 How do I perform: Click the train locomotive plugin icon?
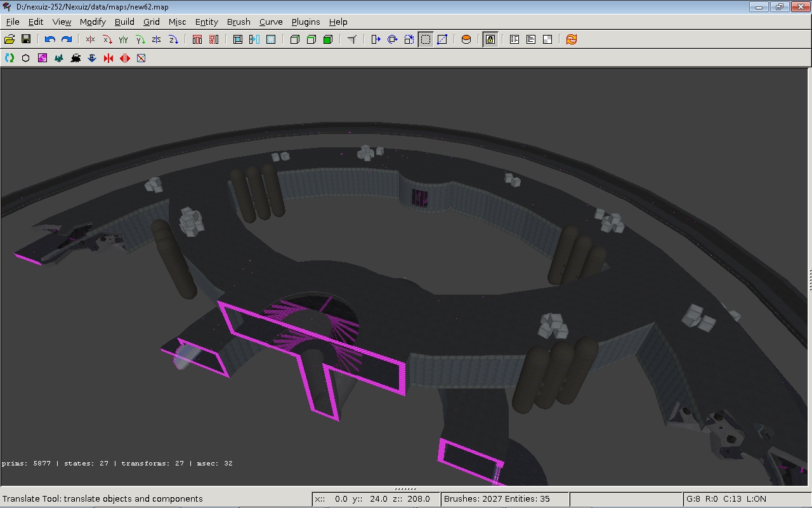coord(75,58)
